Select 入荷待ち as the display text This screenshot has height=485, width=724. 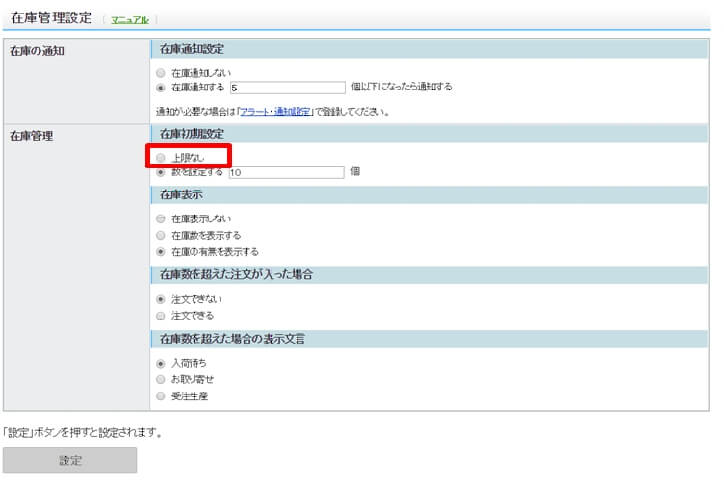[161, 363]
